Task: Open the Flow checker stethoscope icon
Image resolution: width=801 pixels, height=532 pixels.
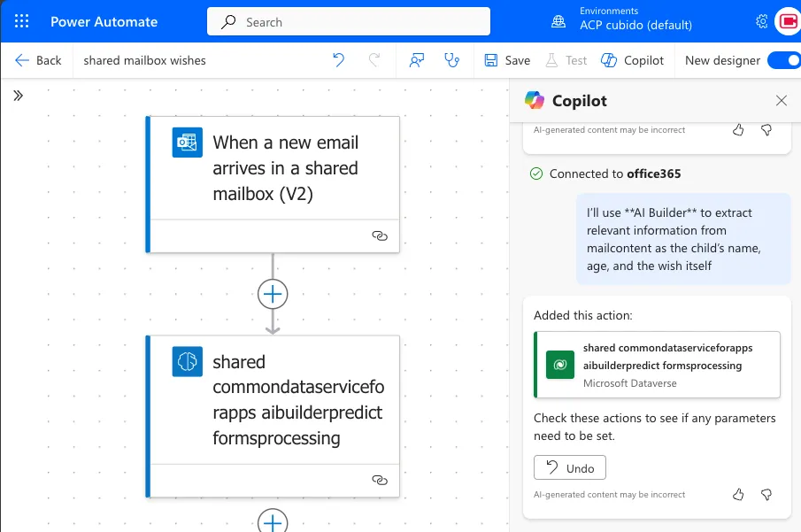Action: (x=452, y=60)
